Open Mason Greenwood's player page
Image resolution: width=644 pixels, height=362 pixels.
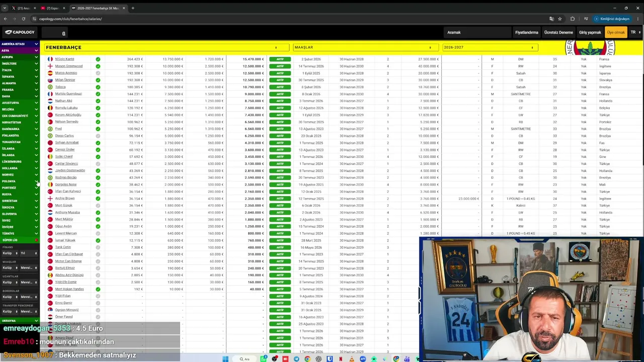click(69, 66)
